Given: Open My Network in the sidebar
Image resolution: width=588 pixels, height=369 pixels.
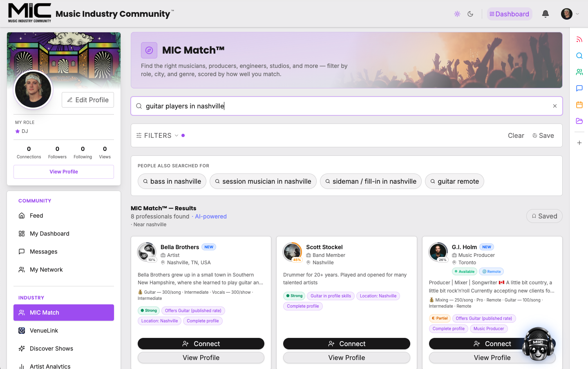Looking at the screenshot, I should (64, 270).
